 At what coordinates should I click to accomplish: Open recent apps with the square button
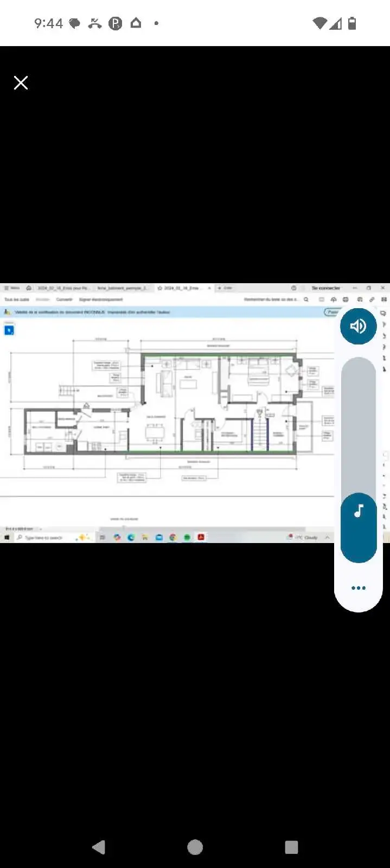[x=291, y=847]
